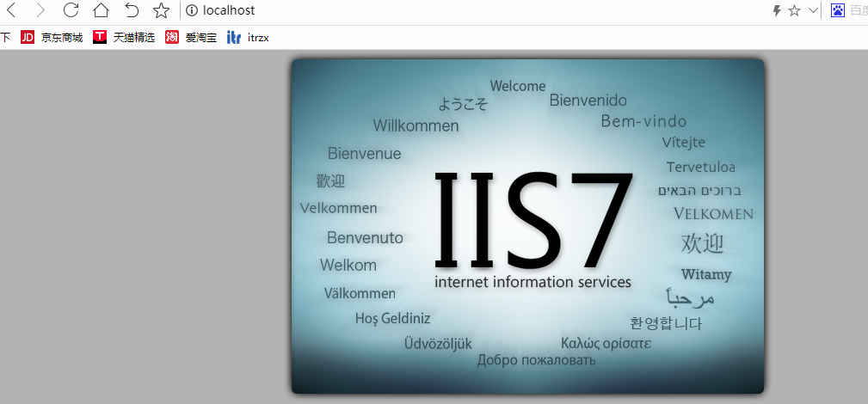Reload the localhost page
868x404 pixels.
pyautogui.click(x=71, y=10)
